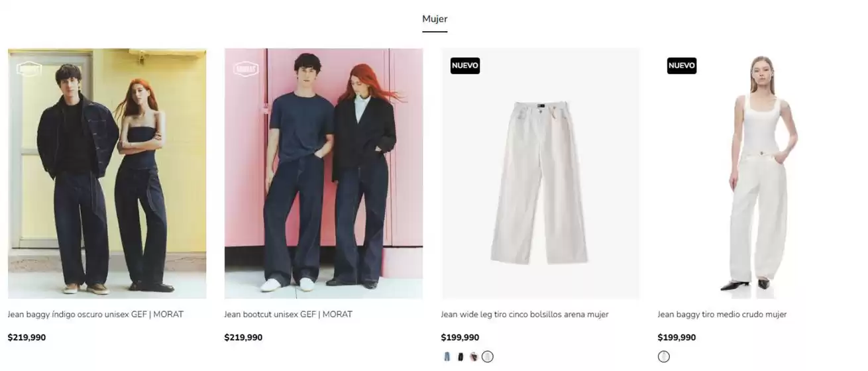Click NUEVO badge on wide leg jean
This screenshot has width=868, height=371.
click(x=465, y=66)
